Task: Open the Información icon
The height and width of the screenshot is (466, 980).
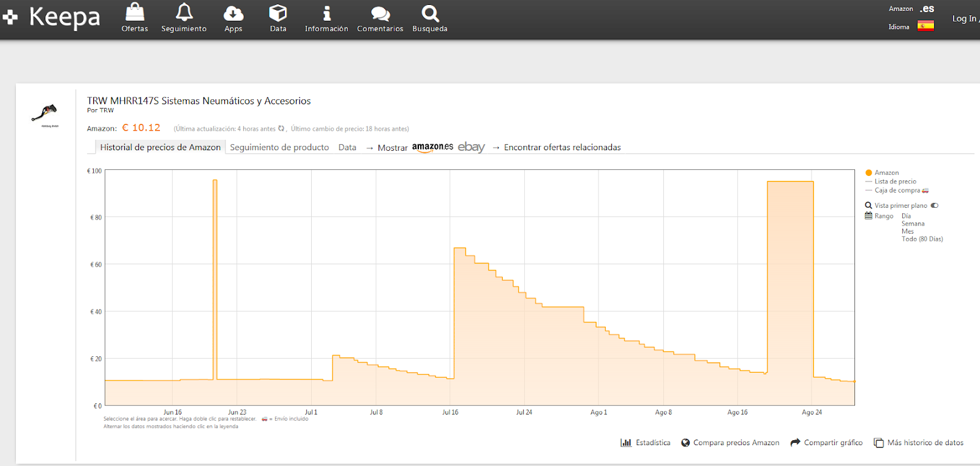Action: click(326, 13)
